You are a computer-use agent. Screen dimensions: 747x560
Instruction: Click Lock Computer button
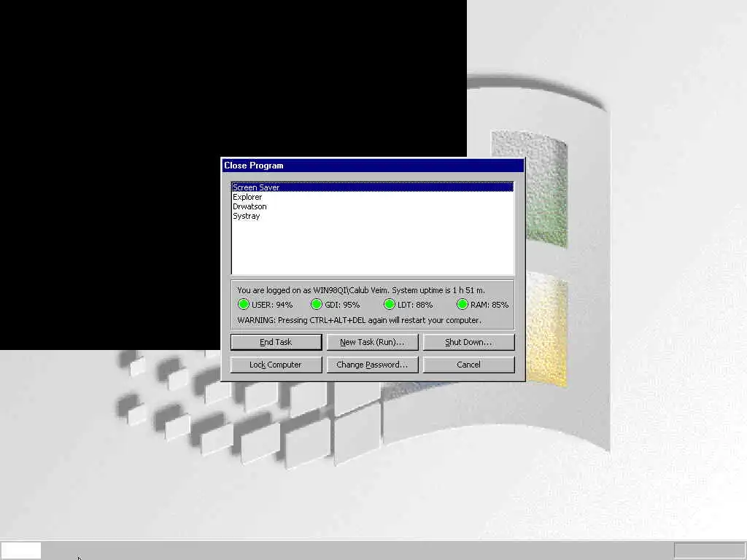276,365
